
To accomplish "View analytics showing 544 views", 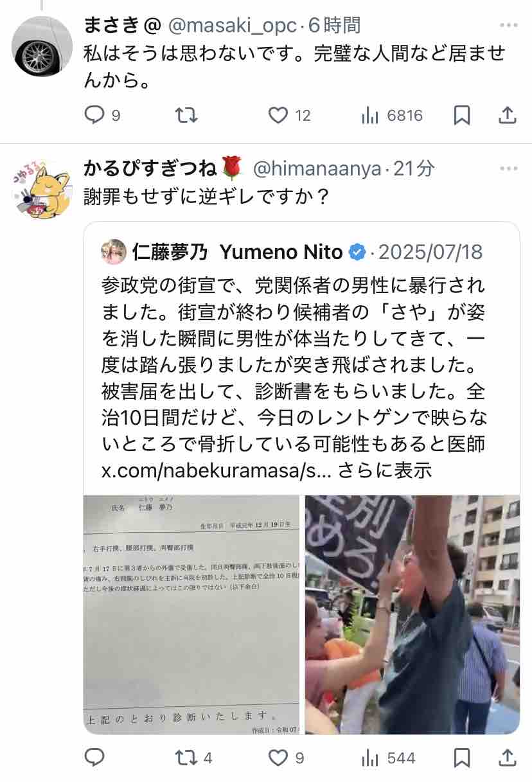I will tap(388, 758).
